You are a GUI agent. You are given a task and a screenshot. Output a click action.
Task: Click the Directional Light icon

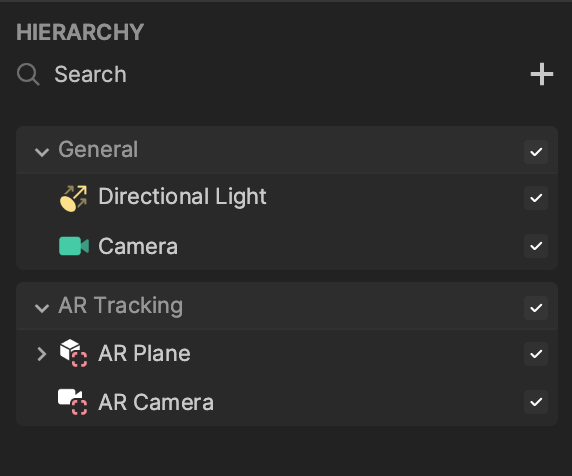(74, 198)
